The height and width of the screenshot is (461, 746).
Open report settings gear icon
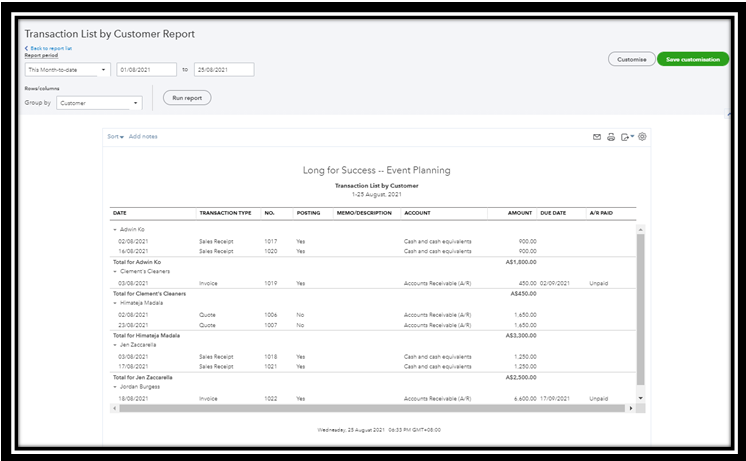tap(643, 137)
